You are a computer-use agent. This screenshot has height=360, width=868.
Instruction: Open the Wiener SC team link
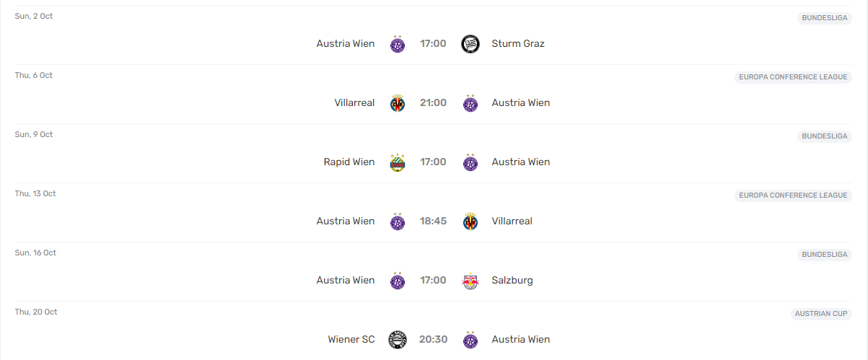click(351, 339)
